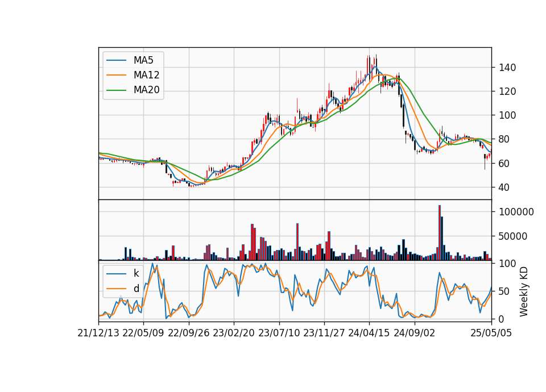This screenshot has height=392, width=546.
Task: Click the 23/11/27 date tick label
Action: pos(324,333)
